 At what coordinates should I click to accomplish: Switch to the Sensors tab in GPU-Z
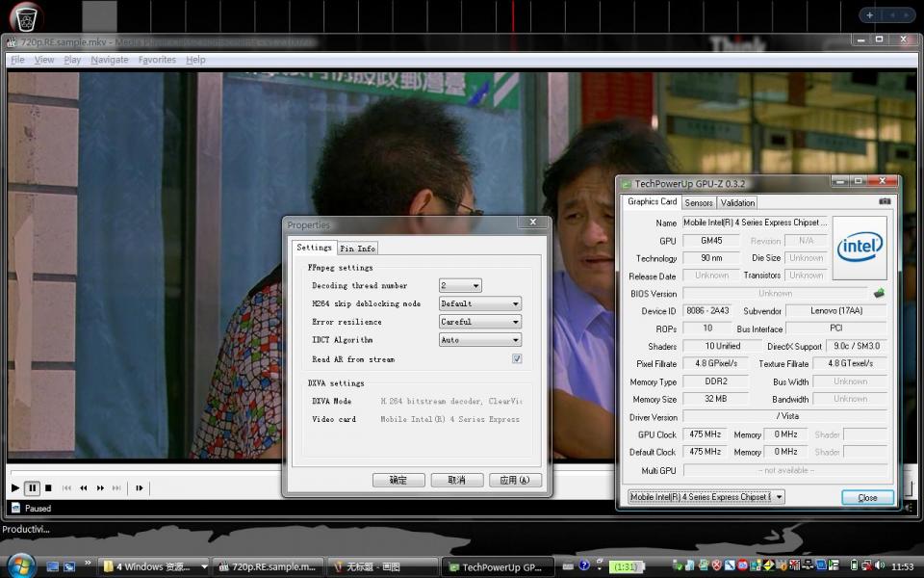coord(699,203)
